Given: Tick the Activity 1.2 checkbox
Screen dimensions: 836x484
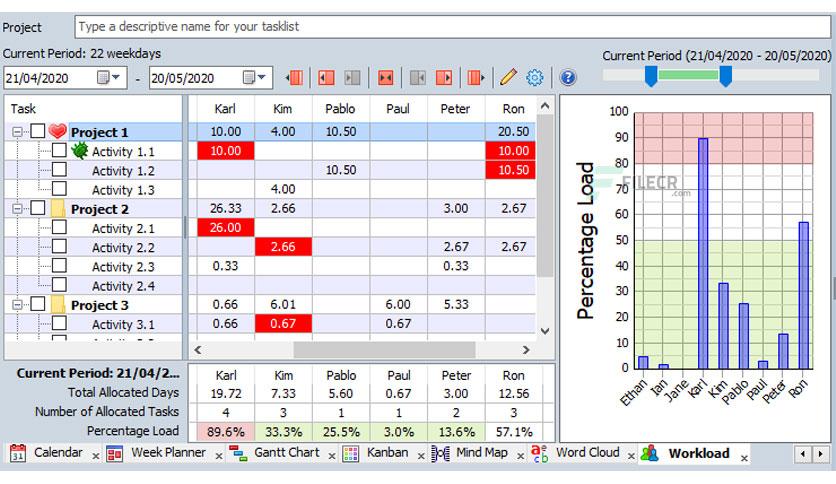Looking at the screenshot, I should point(59,170).
